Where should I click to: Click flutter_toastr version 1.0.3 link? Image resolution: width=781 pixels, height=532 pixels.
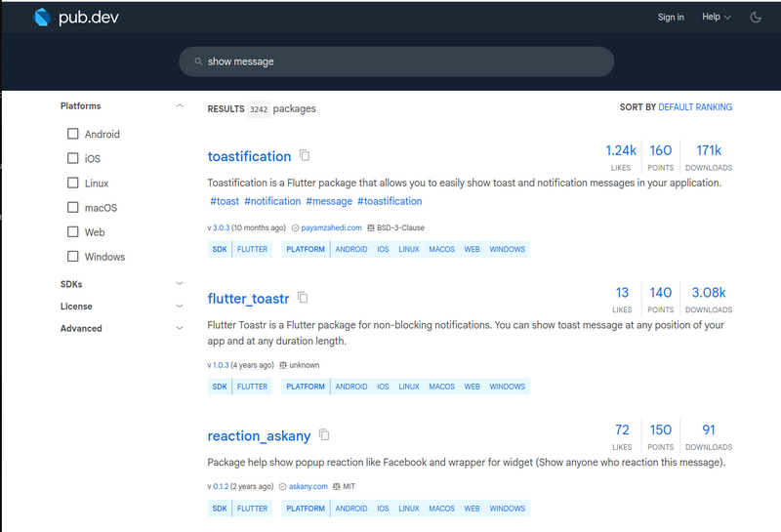pos(221,365)
